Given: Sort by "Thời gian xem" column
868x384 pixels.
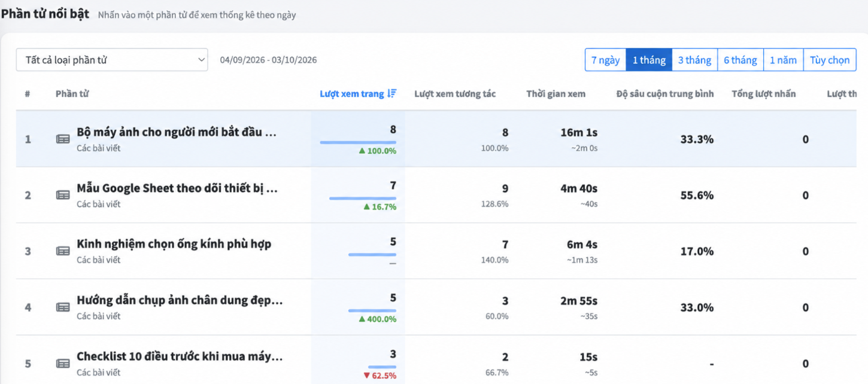Looking at the screenshot, I should click(556, 94).
